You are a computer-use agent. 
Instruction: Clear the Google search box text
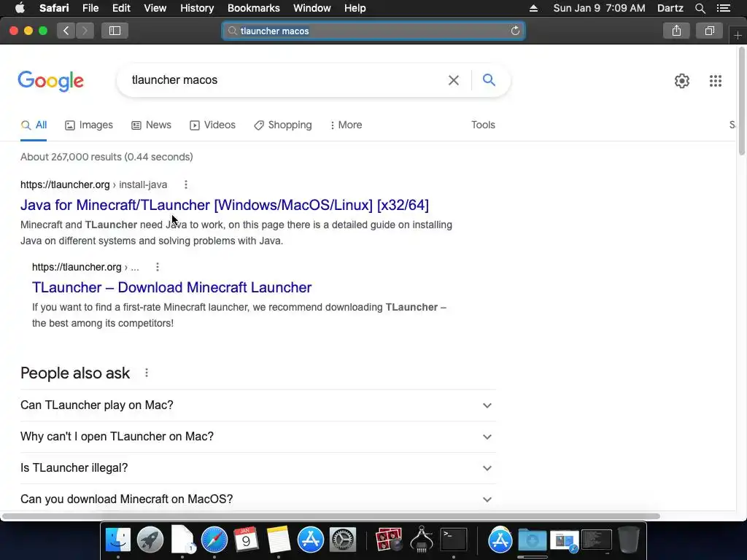tap(454, 80)
